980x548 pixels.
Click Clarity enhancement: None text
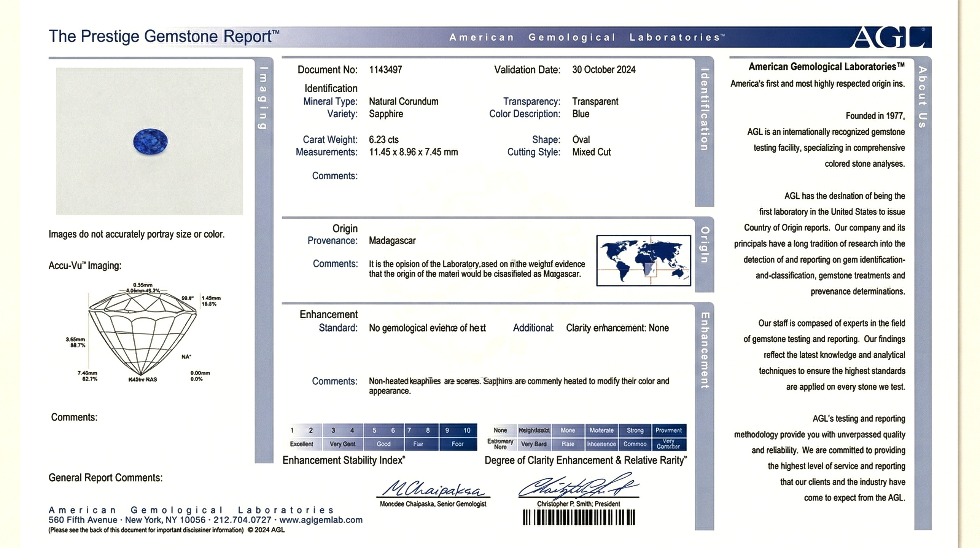[617, 328]
